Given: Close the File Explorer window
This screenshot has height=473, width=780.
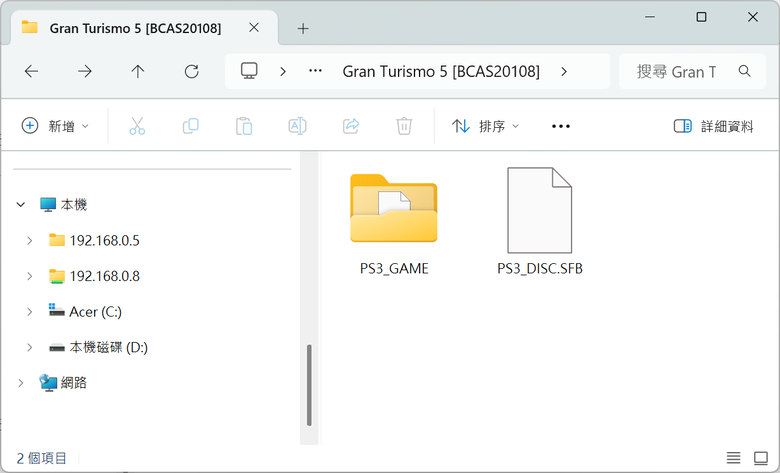Looking at the screenshot, I should [753, 17].
